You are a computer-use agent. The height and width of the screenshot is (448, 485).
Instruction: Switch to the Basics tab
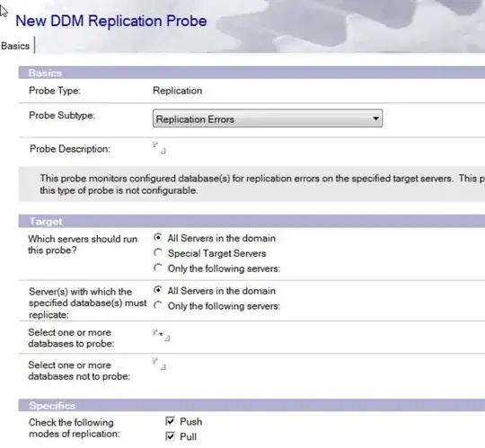click(15, 46)
